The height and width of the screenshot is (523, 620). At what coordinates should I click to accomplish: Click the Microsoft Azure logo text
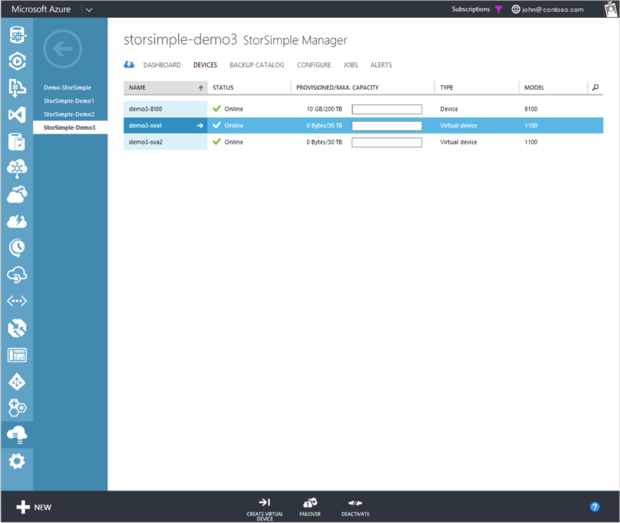[41, 9]
